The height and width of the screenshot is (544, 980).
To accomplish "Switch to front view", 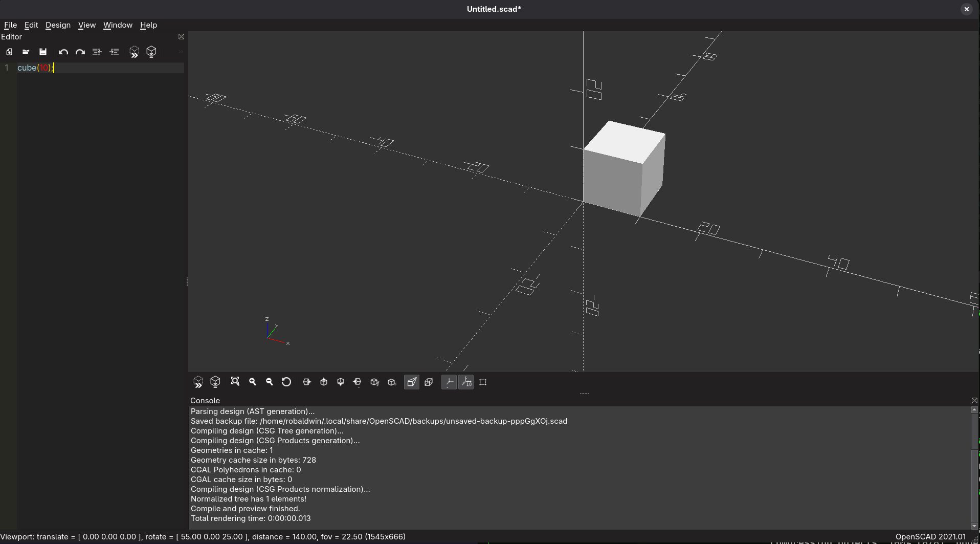I will click(x=374, y=382).
